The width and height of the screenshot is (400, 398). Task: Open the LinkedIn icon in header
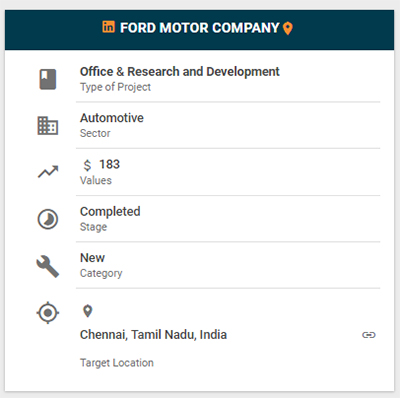108,27
